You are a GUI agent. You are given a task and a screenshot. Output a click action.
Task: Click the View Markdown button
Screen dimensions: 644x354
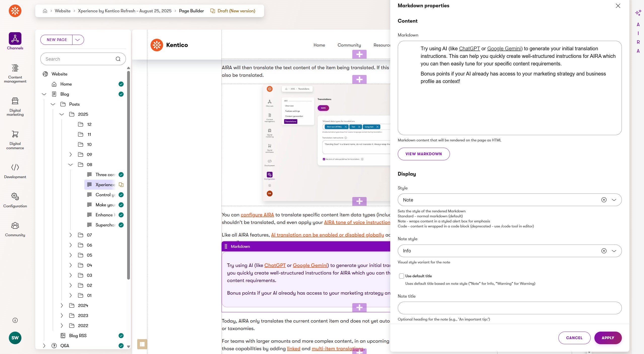click(423, 154)
